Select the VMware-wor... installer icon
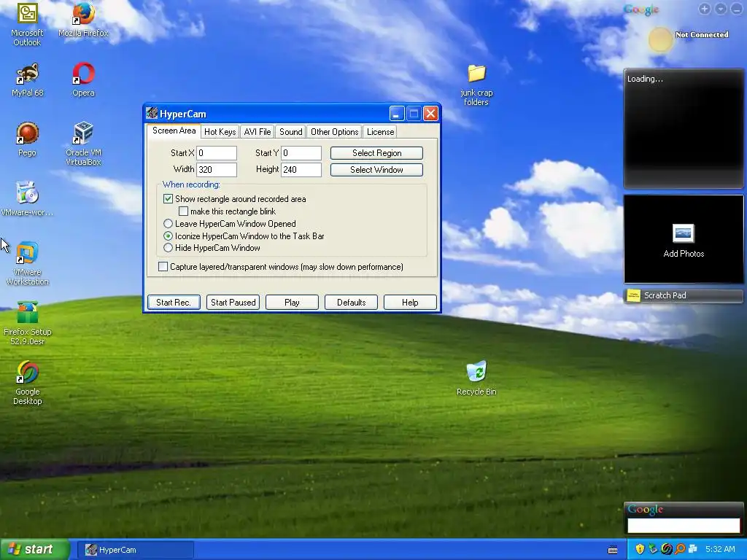This screenshot has width=747, height=560. click(27, 199)
